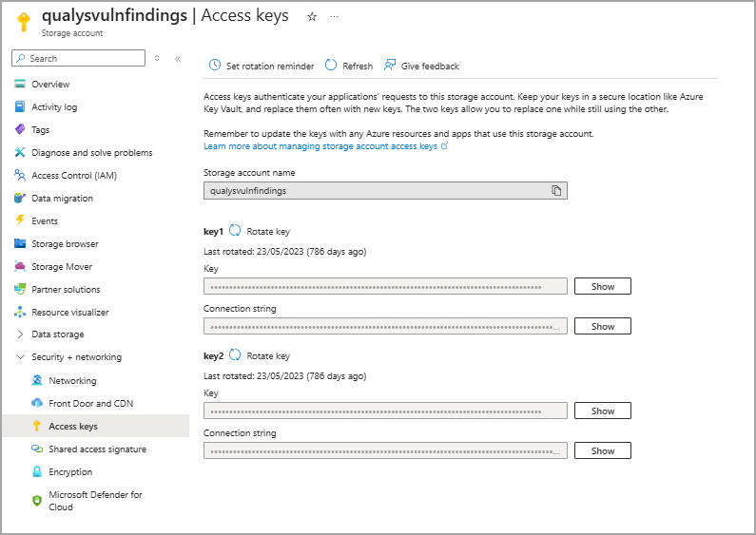Collapse the sidebar menu with double-chevron icon

coord(178,59)
